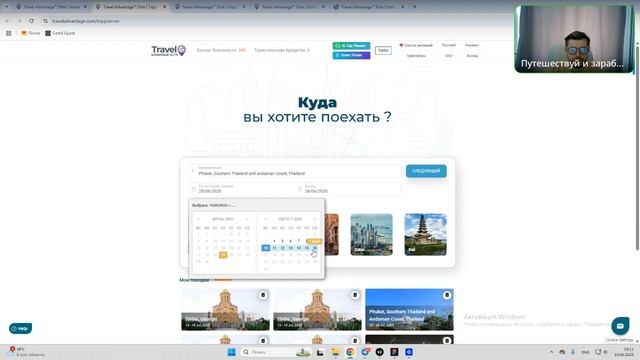
Task: Delete the Phuket trip card
Action: click(447, 295)
